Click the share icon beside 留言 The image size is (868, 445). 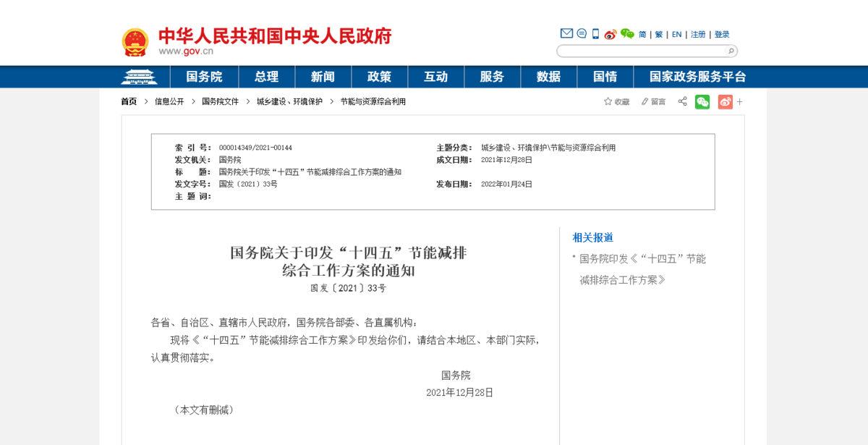point(682,101)
